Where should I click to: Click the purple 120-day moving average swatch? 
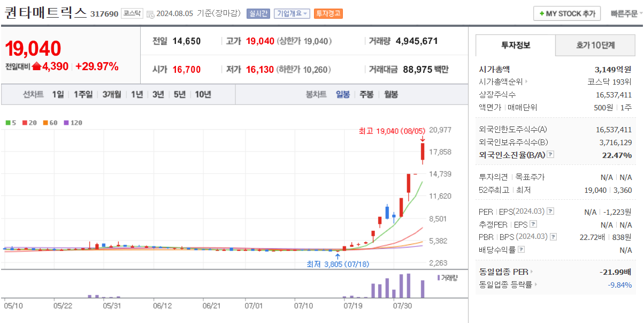[66, 123]
